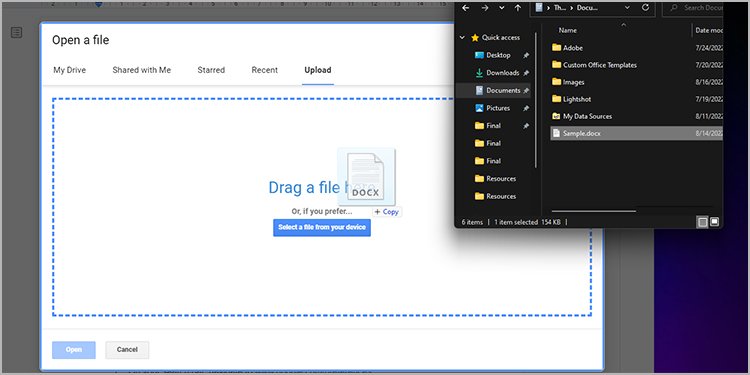Select the Lightshot folder
The width and height of the screenshot is (750, 375).
pos(571,99)
